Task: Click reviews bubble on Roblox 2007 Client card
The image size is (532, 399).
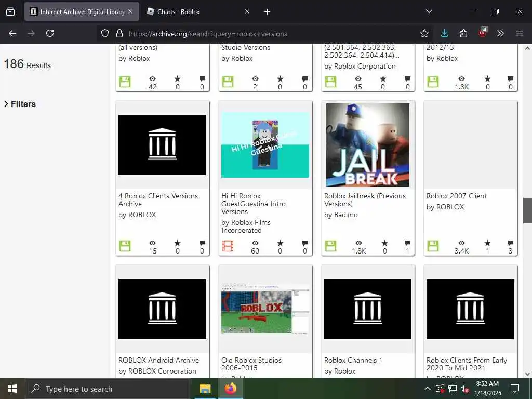Action: click(510, 243)
